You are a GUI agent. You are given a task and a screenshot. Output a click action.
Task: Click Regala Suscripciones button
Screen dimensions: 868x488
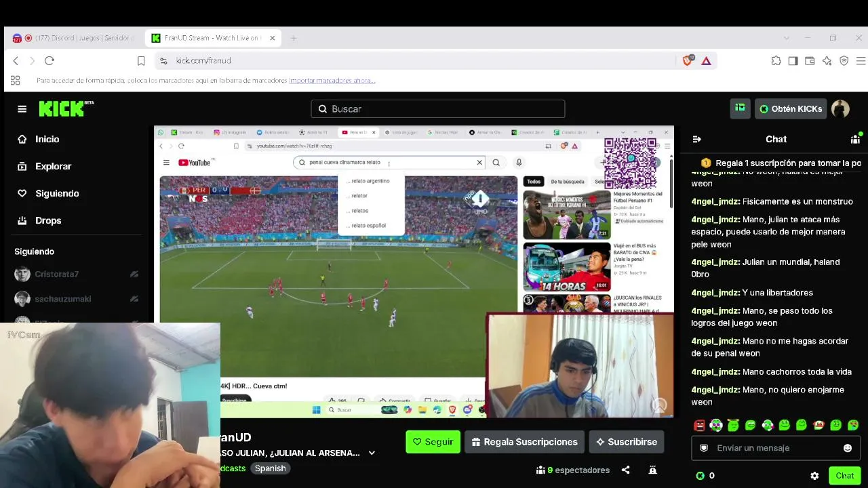525,442
